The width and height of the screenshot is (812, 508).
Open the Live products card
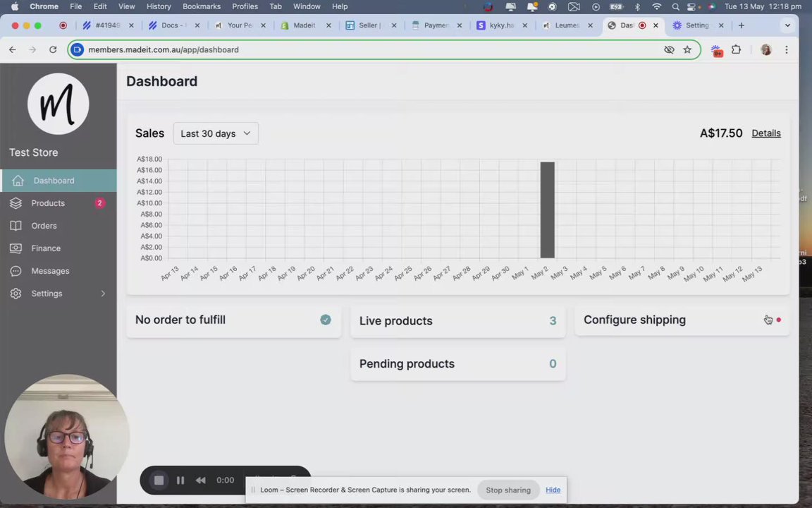pos(457,321)
